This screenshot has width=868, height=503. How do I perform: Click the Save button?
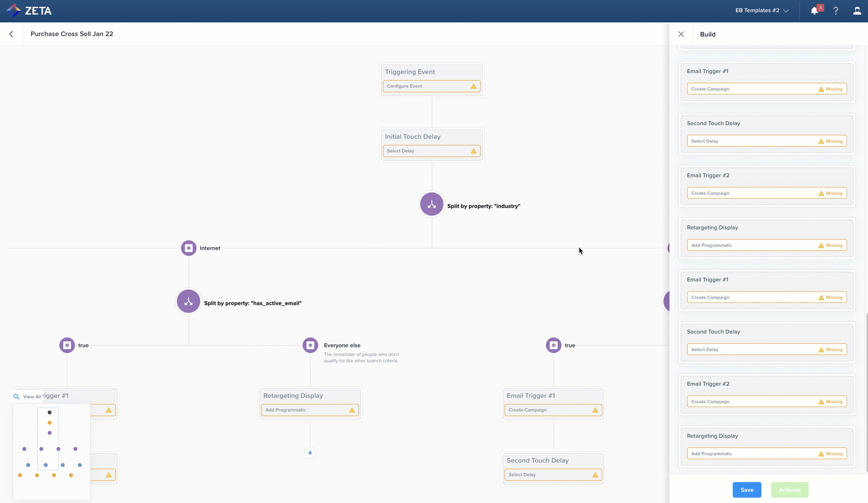pyautogui.click(x=746, y=490)
